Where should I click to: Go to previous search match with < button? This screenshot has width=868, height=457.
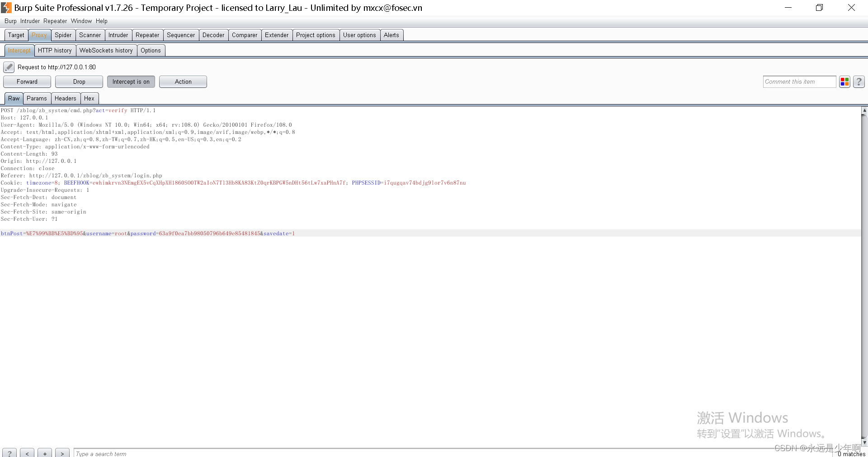tap(27, 453)
